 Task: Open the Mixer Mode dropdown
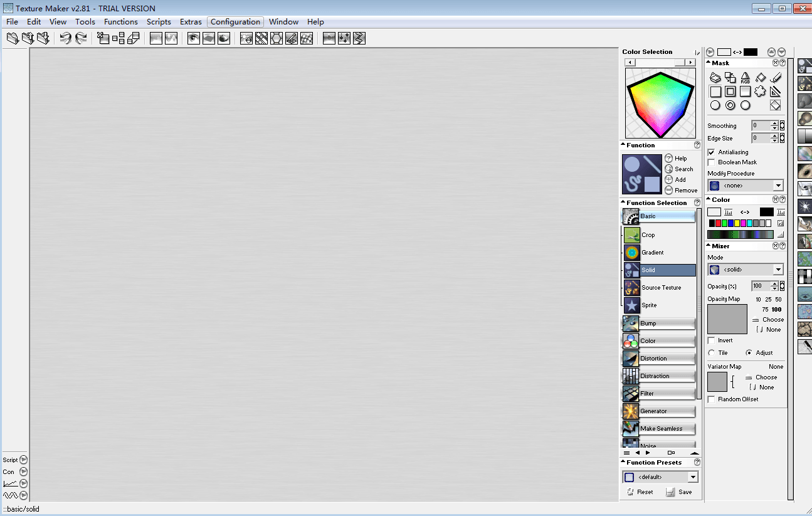[778, 269]
